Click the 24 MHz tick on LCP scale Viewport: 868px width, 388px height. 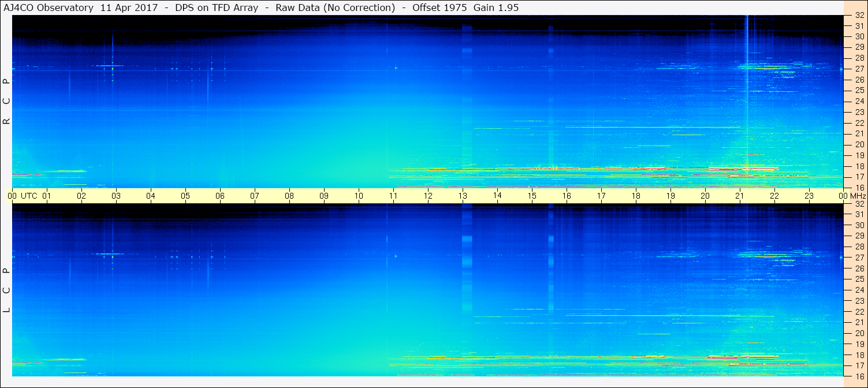click(x=859, y=290)
